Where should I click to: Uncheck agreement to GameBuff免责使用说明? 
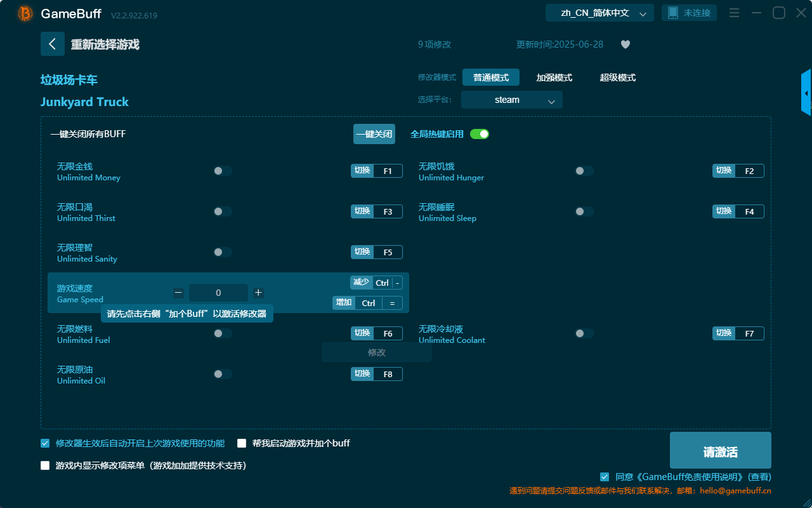click(x=604, y=477)
